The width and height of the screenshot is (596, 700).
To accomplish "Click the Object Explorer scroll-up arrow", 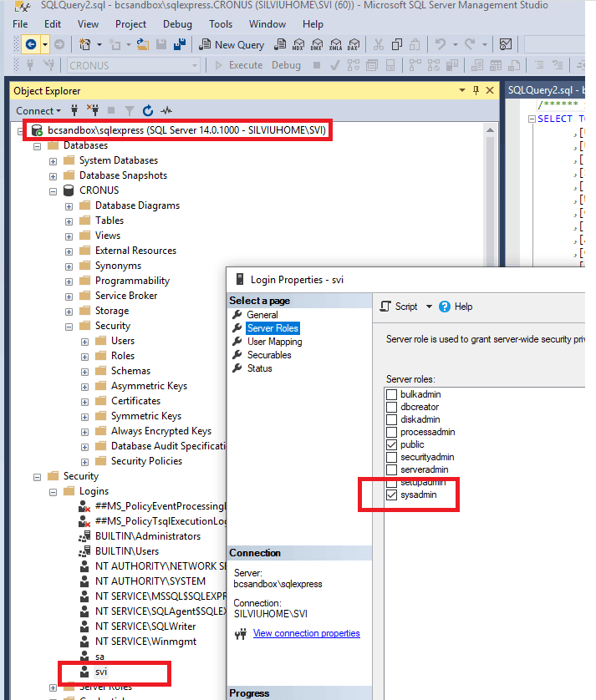I will pos(490,130).
